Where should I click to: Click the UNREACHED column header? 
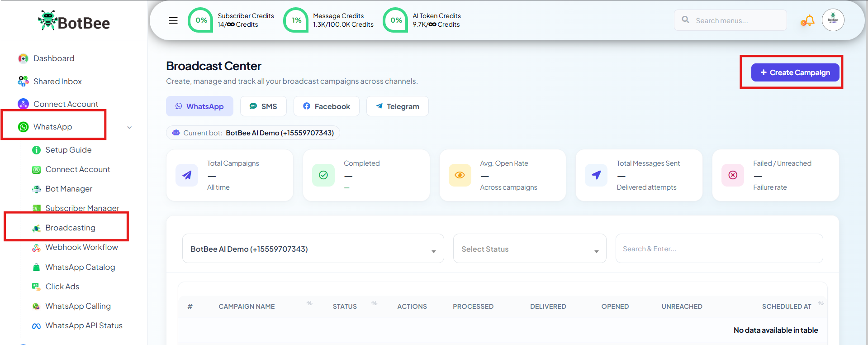click(682, 307)
